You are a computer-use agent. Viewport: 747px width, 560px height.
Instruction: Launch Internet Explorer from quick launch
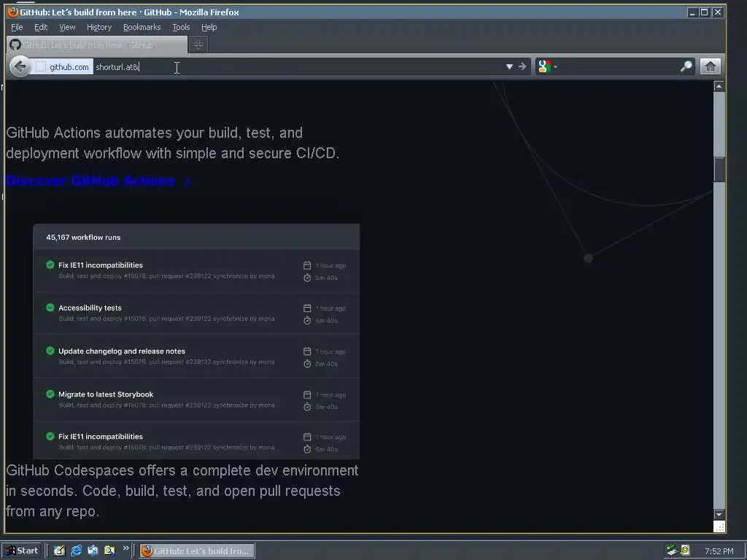tap(76, 551)
